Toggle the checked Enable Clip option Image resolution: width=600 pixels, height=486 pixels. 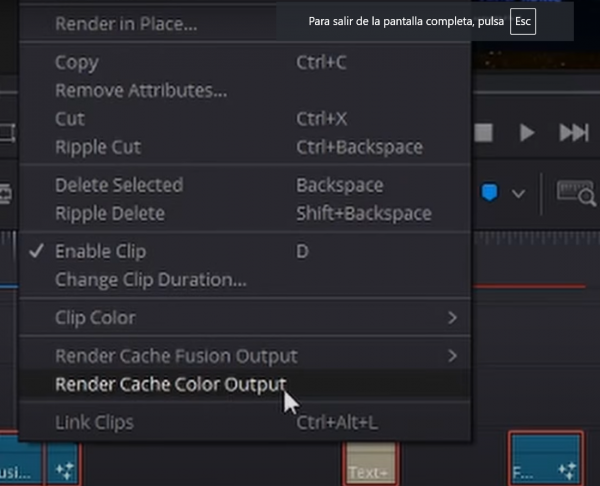tap(92, 251)
